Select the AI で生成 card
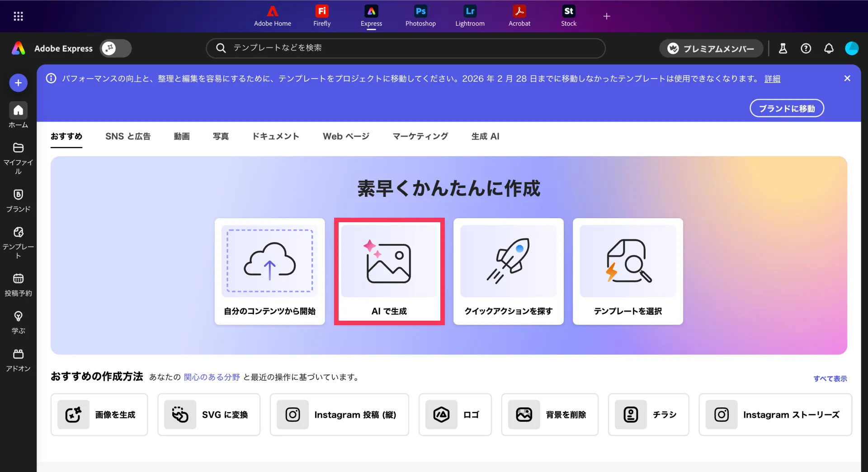Viewport: 868px width, 472px height. pyautogui.click(x=389, y=271)
